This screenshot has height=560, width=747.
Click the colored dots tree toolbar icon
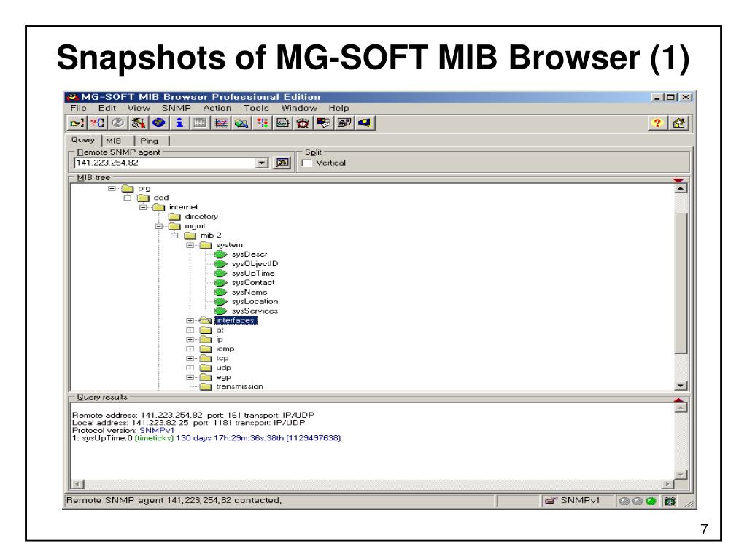pyautogui.click(x=262, y=122)
